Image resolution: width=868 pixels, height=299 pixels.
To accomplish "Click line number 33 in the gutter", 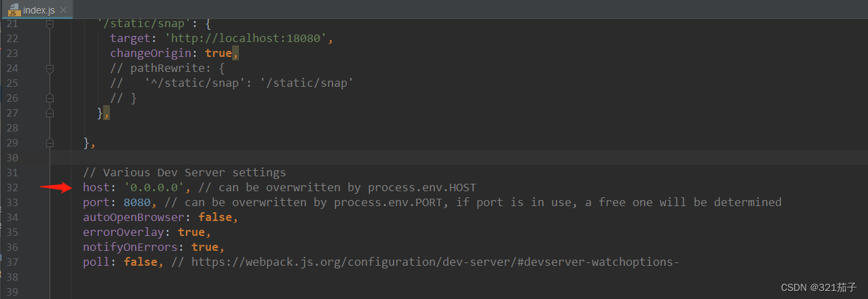I will click(12, 203).
